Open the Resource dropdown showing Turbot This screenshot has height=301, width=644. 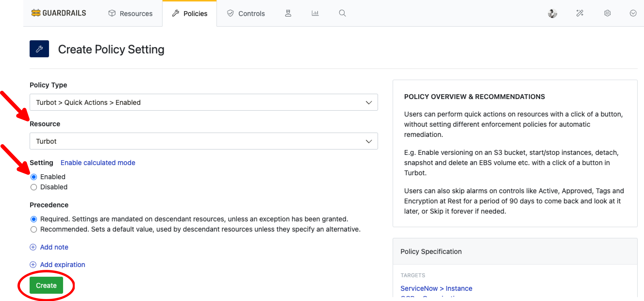click(x=204, y=141)
